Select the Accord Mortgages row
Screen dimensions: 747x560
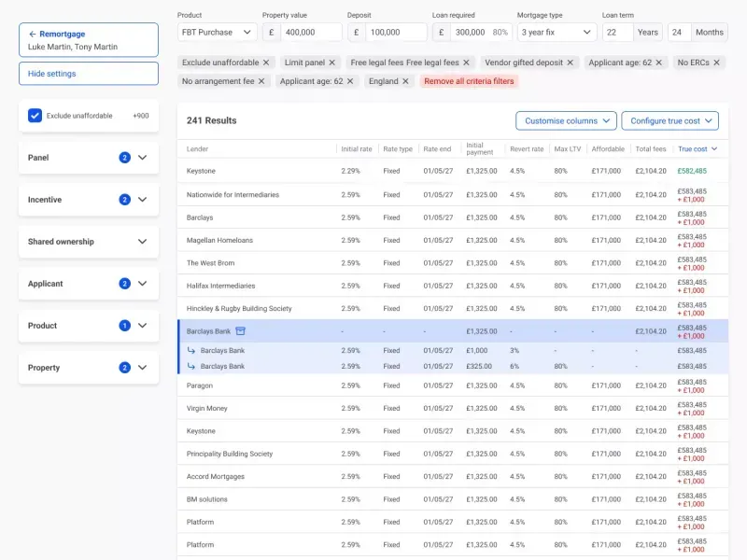[453, 476]
